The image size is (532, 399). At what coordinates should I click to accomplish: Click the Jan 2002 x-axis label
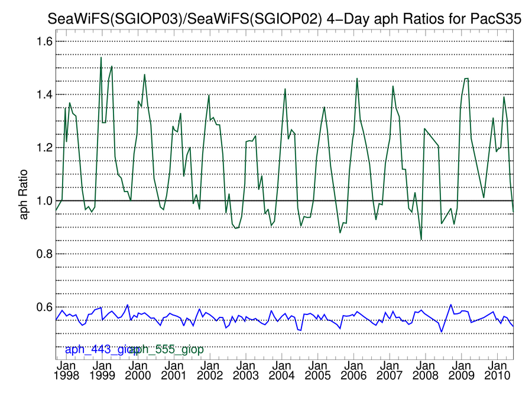click(x=210, y=371)
